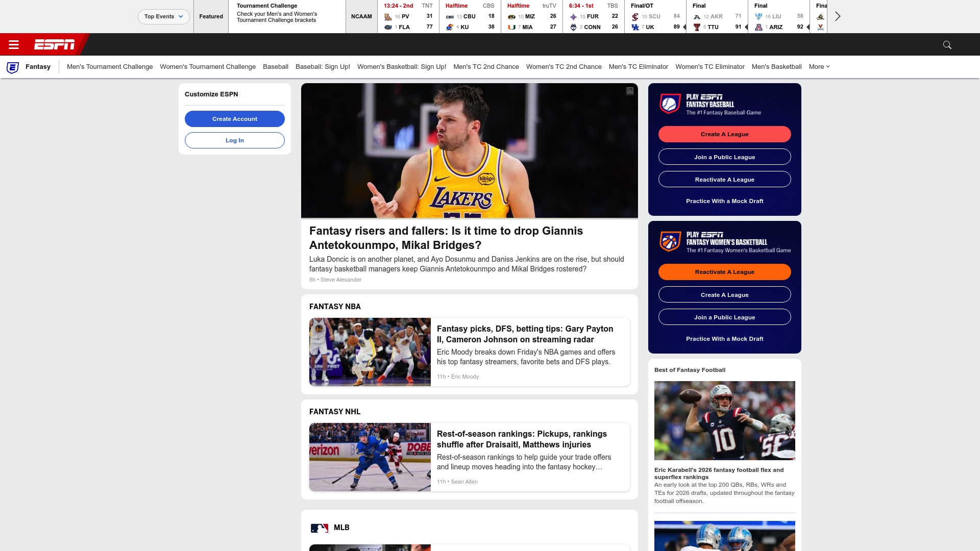Open Men's Tournament Challenge nav item
Image resolution: width=980 pixels, height=551 pixels.
click(x=110, y=66)
